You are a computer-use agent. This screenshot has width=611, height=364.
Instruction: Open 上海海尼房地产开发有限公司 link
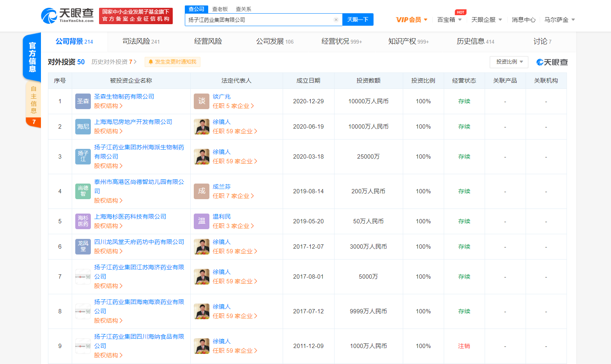[x=133, y=122]
